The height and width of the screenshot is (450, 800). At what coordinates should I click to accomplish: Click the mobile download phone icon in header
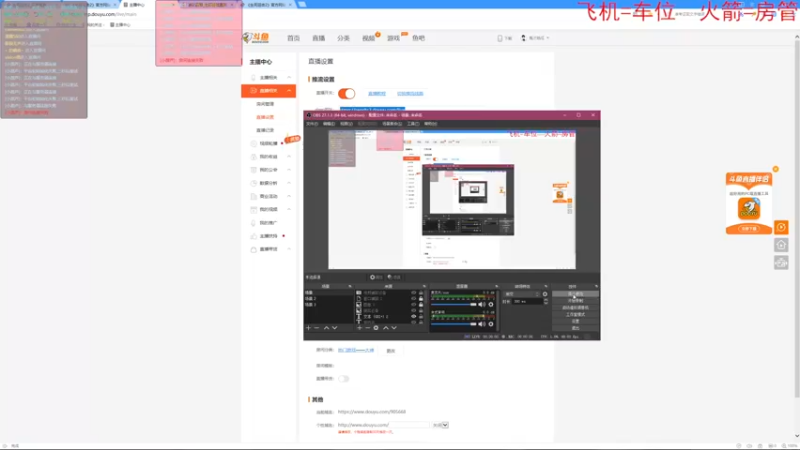(500, 38)
